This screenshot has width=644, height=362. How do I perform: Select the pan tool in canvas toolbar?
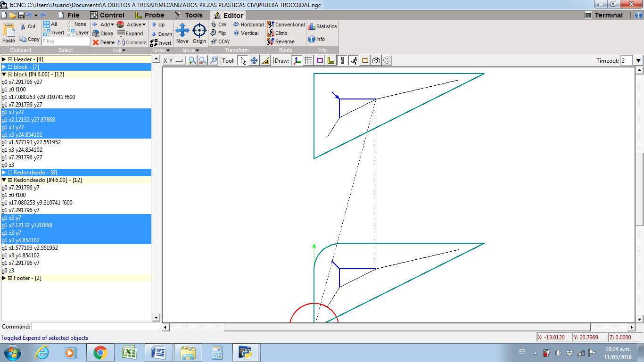[254, 60]
